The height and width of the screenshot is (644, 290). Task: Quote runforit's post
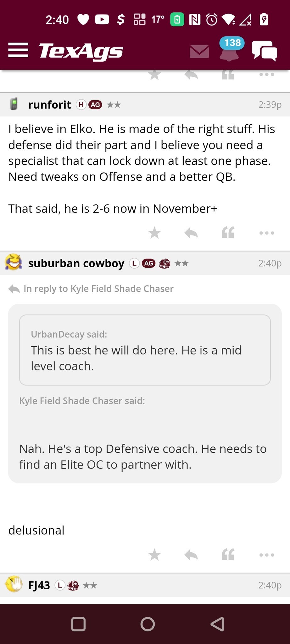click(x=228, y=233)
